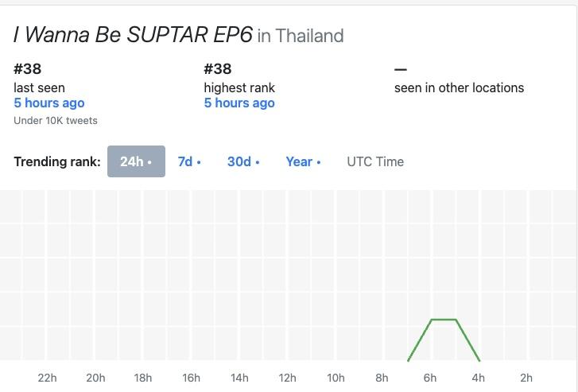Click the "in Thailand" location text
This screenshot has width=578, height=392.
(x=301, y=36)
